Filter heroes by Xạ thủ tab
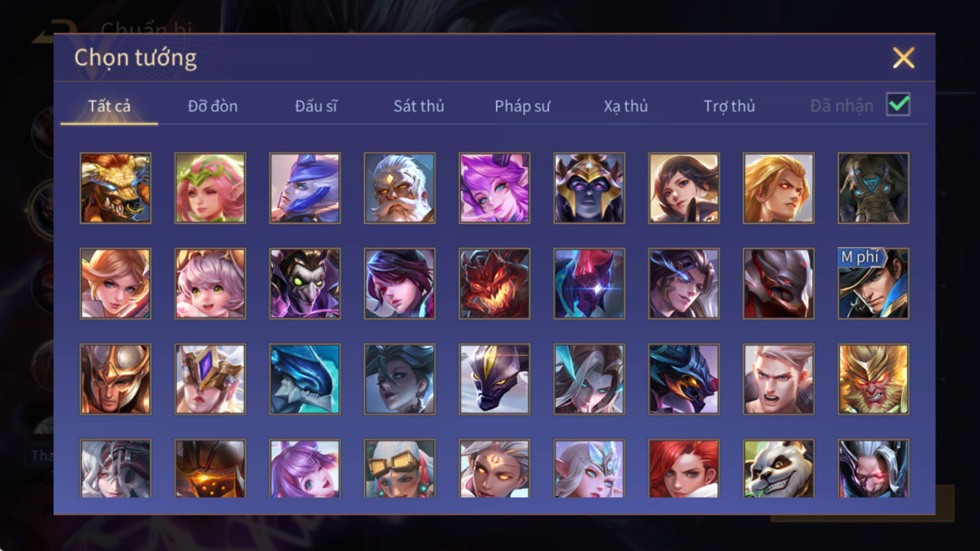Screen dimensions: 980x551 point(626,106)
